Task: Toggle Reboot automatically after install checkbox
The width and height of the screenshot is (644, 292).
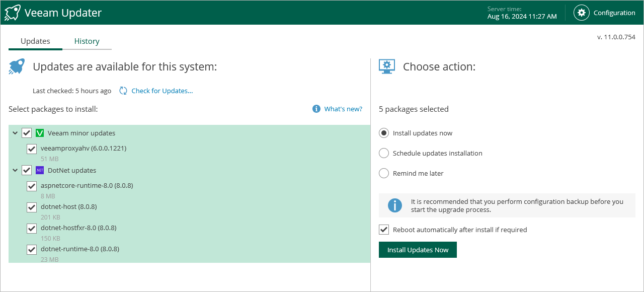Action: point(384,230)
